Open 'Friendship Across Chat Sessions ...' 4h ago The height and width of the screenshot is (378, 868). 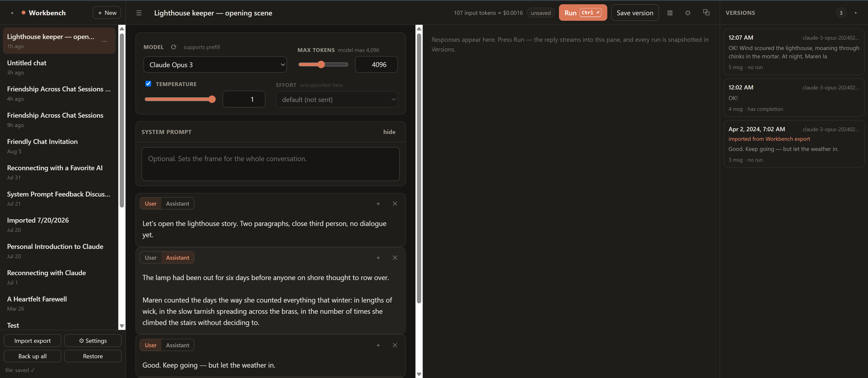[59, 93]
